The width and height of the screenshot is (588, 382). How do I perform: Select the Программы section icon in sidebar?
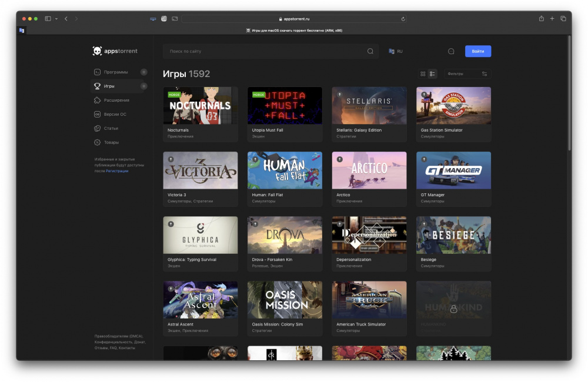pos(97,72)
